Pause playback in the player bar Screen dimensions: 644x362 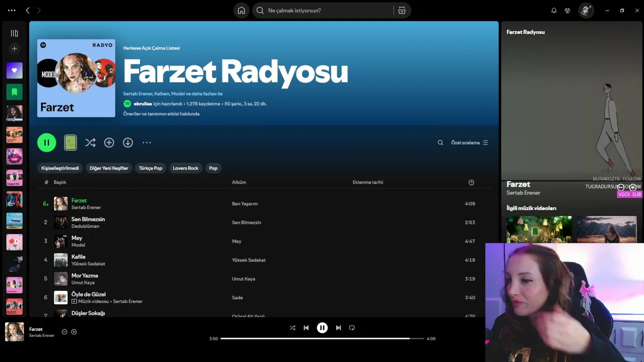click(322, 328)
